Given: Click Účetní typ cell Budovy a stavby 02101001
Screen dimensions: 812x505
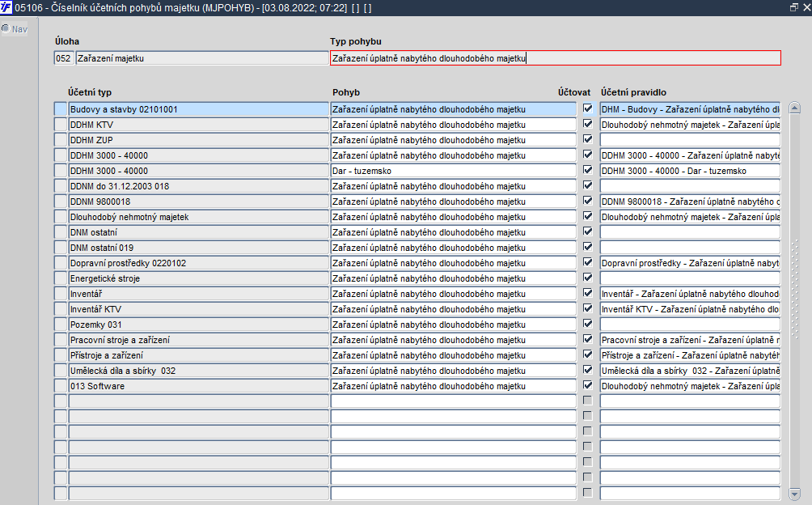Looking at the screenshot, I should [199, 108].
